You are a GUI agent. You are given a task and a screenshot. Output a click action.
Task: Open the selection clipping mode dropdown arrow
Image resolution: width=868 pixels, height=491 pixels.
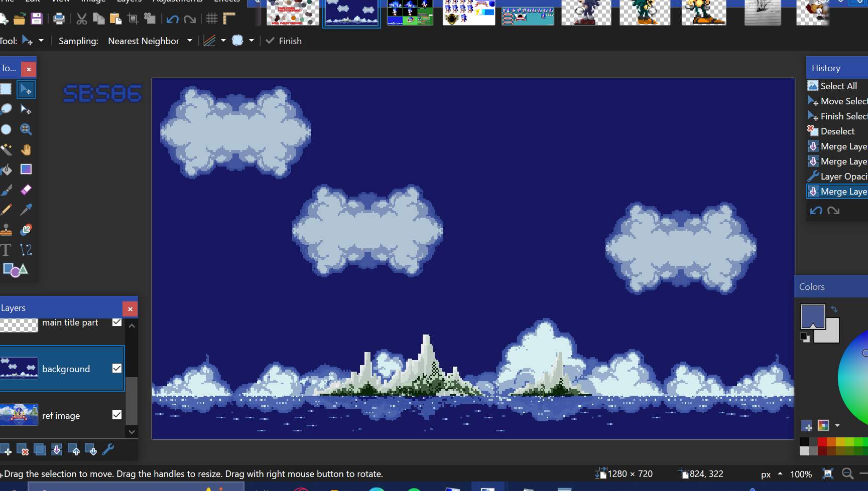tap(252, 41)
